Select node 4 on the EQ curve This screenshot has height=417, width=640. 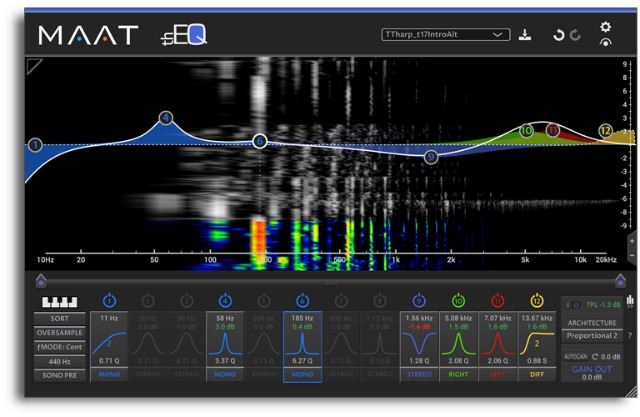[x=166, y=118]
